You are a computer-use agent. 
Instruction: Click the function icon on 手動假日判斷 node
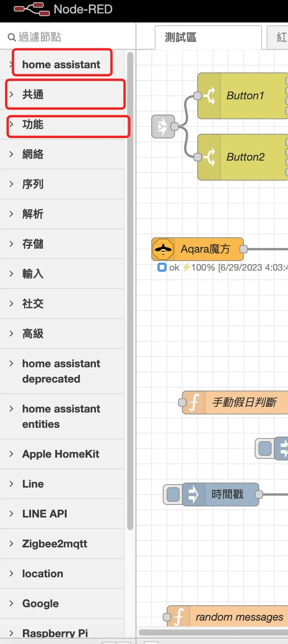coord(194,402)
